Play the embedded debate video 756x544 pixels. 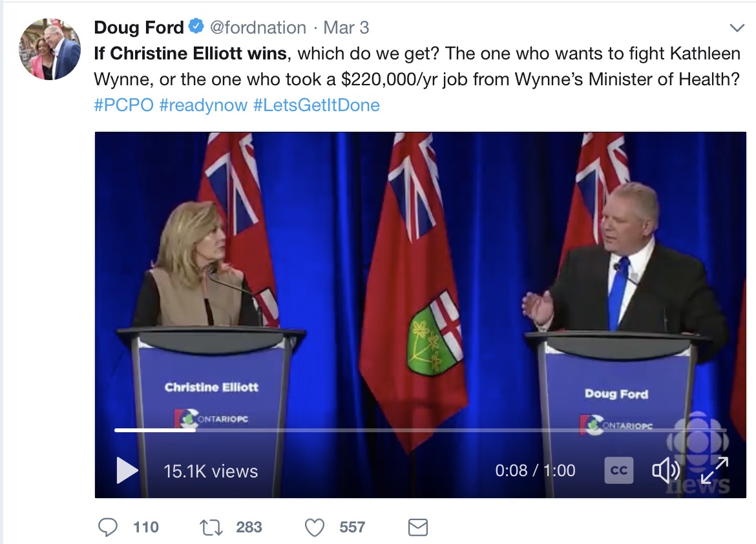[x=127, y=470]
